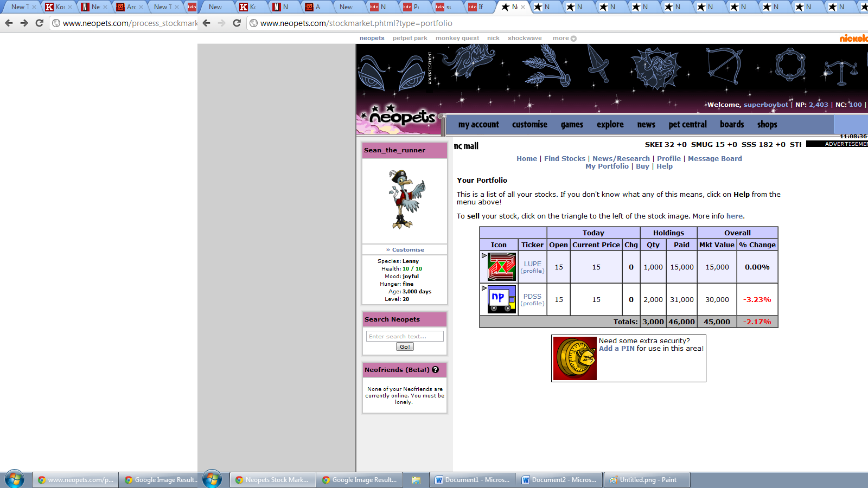Click 'here' more info link
This screenshot has height=488, width=868.
tap(735, 216)
